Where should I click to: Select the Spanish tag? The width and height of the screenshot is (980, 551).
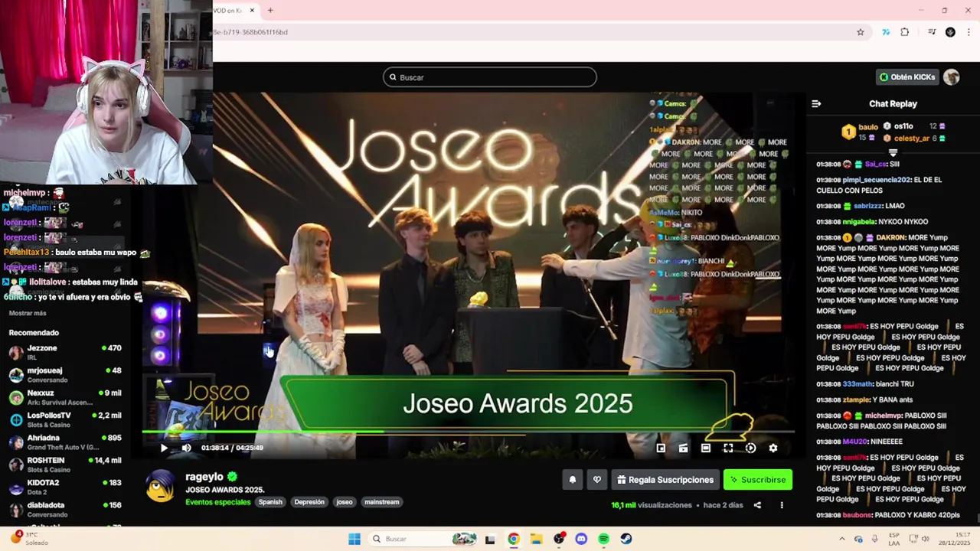[270, 502]
